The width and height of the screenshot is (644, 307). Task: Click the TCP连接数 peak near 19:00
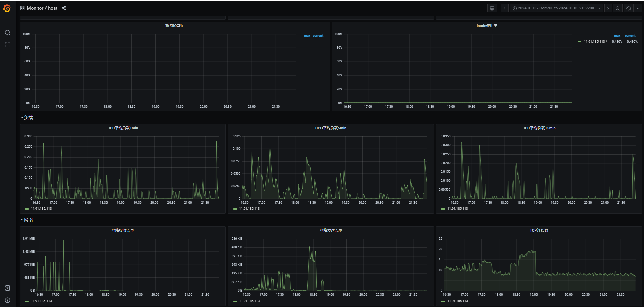(532, 251)
